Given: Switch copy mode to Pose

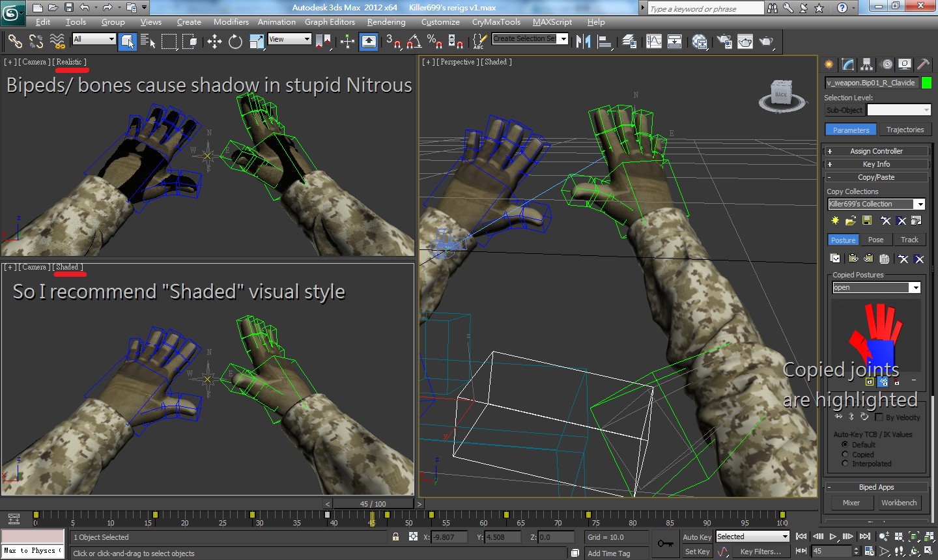Looking at the screenshot, I should [876, 240].
